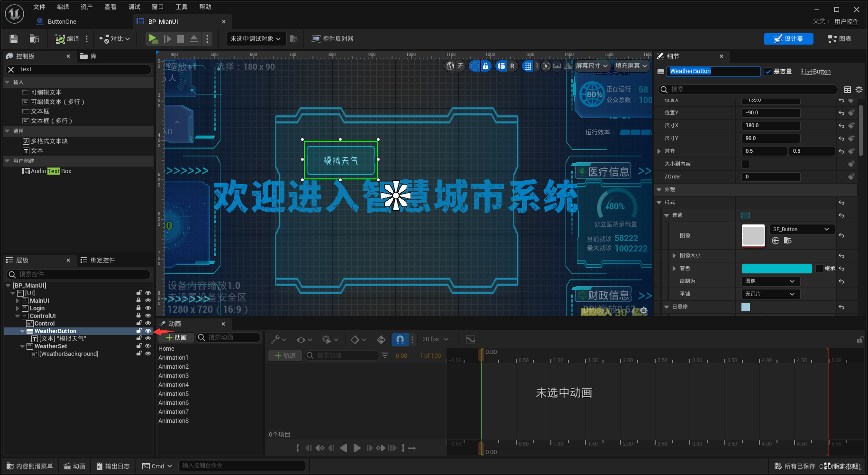Click the sequencer play reverse button
The width and height of the screenshot is (868, 475).
pos(344,448)
